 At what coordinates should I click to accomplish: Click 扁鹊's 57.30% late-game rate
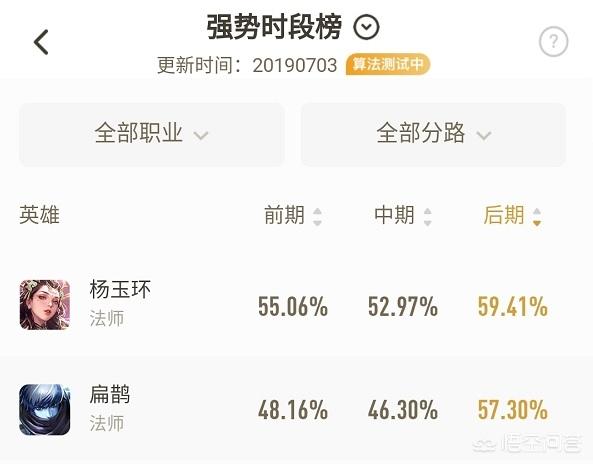pos(512,410)
